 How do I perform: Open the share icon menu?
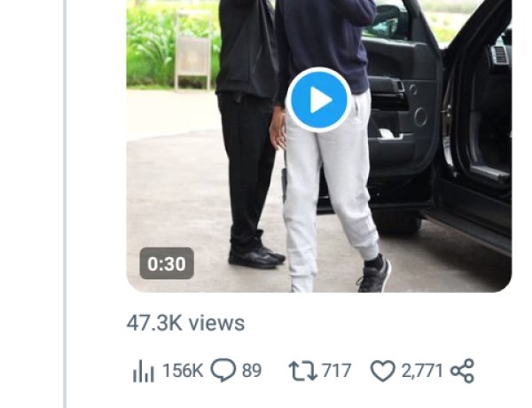click(462, 371)
